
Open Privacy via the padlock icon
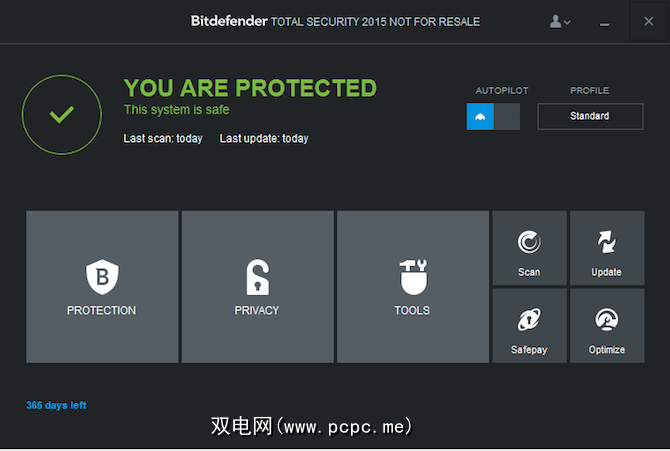257,276
